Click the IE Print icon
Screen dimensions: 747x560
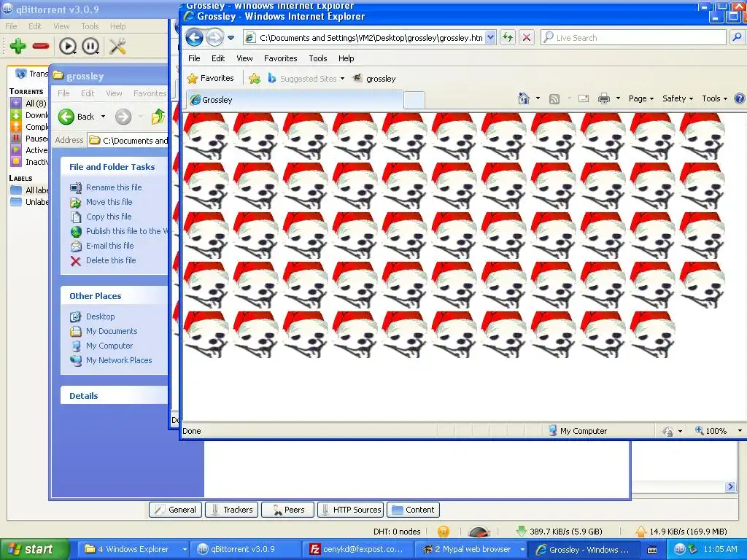coord(603,98)
